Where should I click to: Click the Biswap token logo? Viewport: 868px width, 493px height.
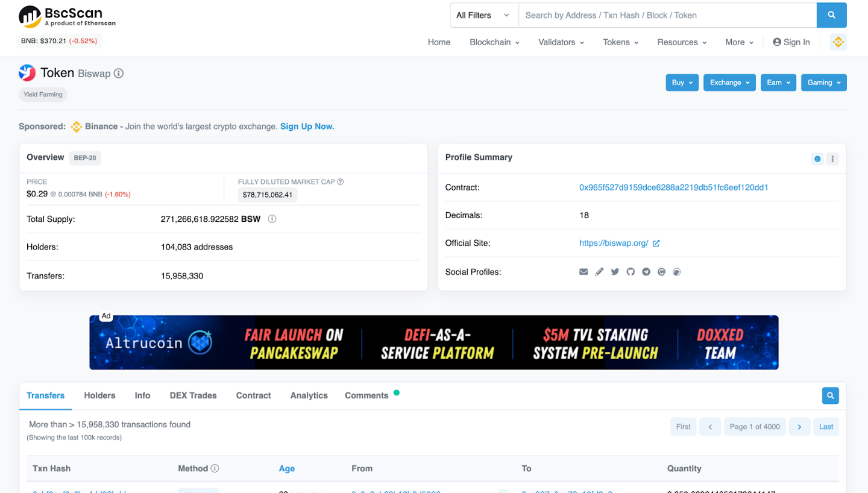coord(27,73)
